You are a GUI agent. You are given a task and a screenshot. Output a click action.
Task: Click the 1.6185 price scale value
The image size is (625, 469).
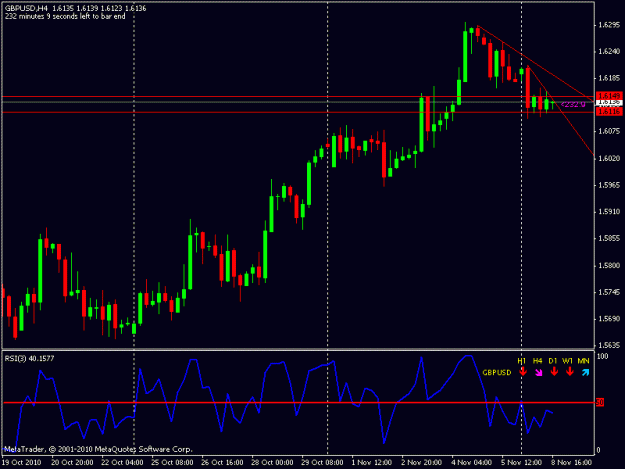[609, 78]
